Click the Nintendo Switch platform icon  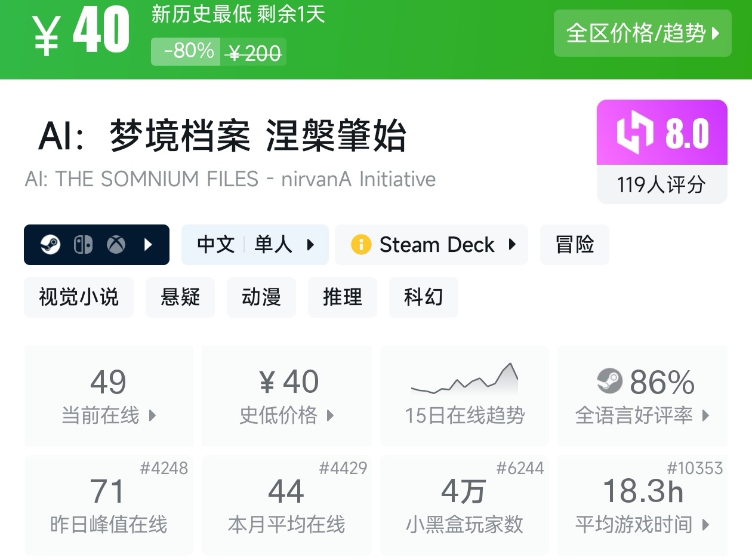83,245
